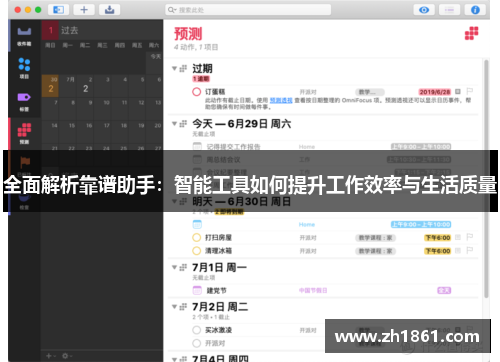Complete the 打扫房屋 task circle
This screenshot has width=500, height=362.
[197, 237]
